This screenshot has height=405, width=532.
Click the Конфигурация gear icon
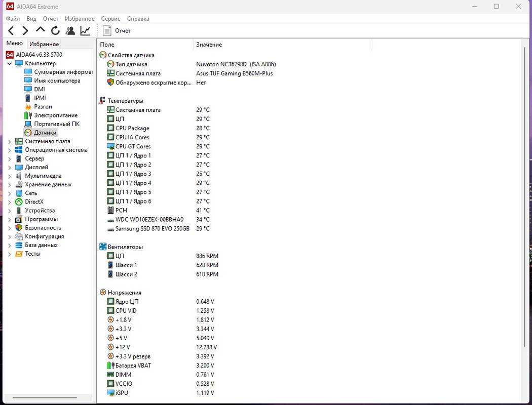19,236
